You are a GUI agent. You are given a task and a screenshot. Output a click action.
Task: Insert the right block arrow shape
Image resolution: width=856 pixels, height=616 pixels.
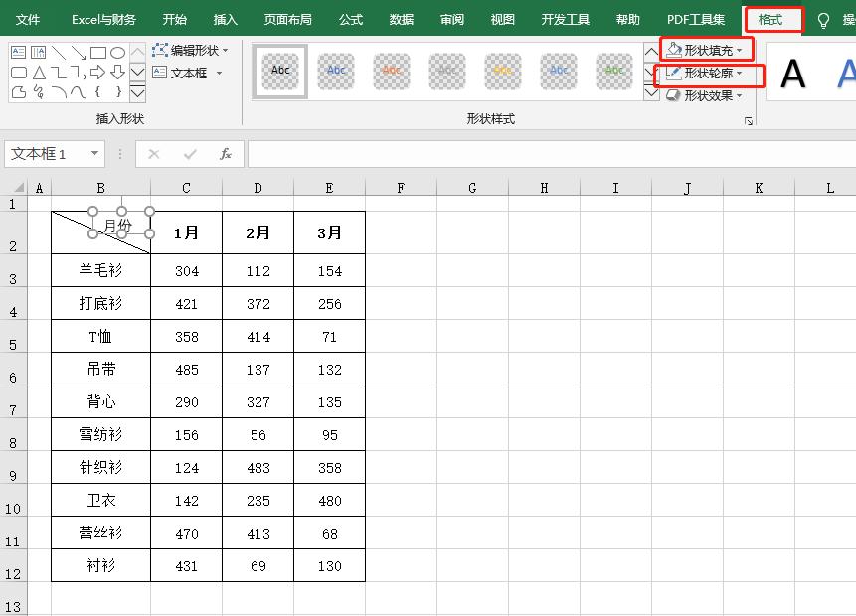coord(98,72)
